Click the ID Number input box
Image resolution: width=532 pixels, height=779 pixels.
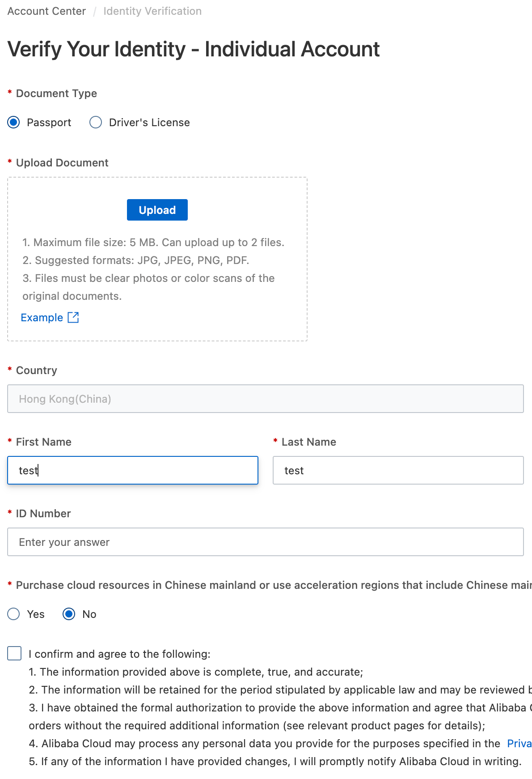(x=266, y=542)
